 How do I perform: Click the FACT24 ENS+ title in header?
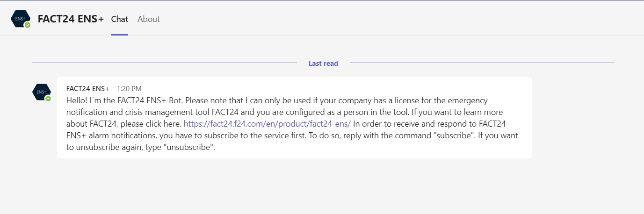71,19
